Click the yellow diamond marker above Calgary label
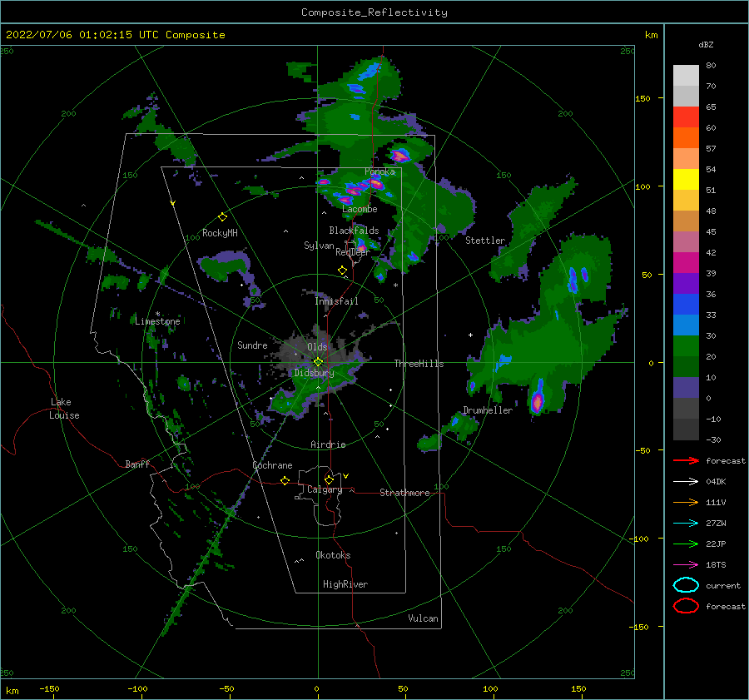Viewport: 749px width, 700px height. pyautogui.click(x=329, y=479)
